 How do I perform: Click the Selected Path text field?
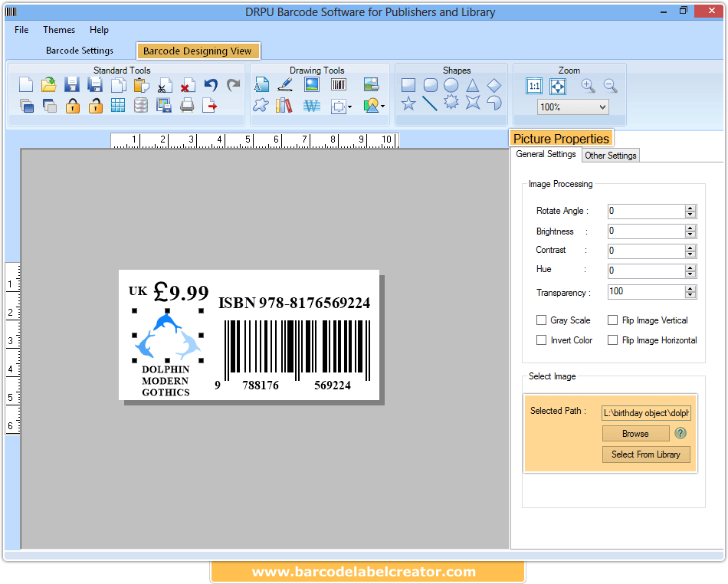646,412
